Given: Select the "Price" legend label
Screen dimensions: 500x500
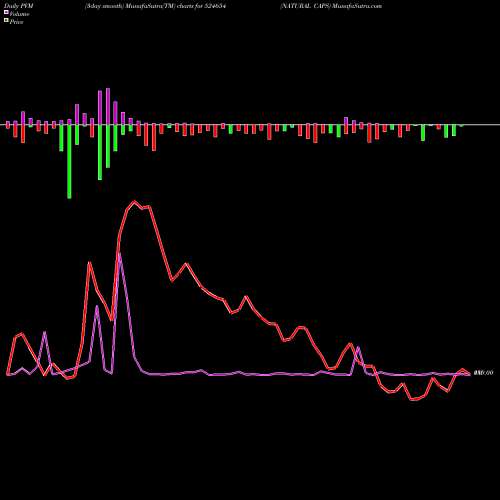Looking at the screenshot, I should coord(16,22).
